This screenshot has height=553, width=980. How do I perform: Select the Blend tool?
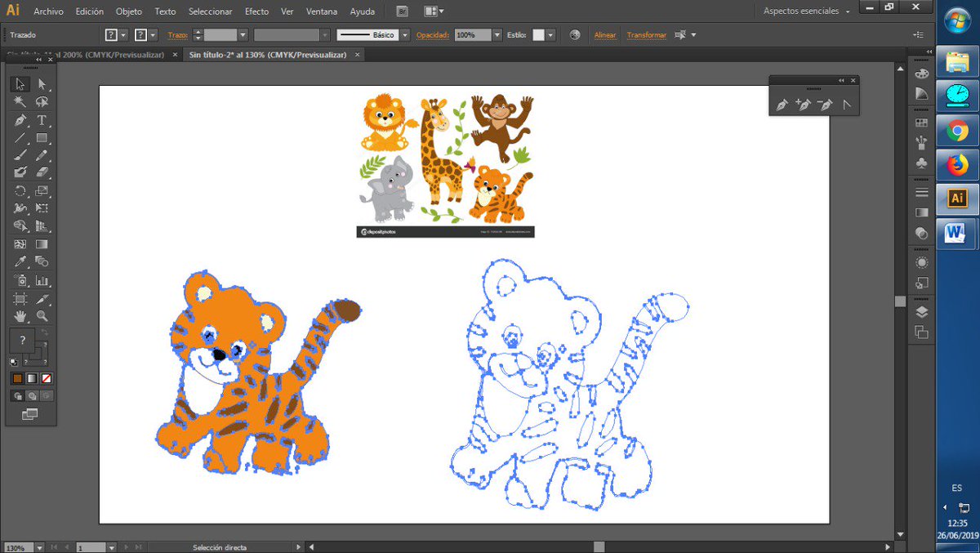coord(42,261)
